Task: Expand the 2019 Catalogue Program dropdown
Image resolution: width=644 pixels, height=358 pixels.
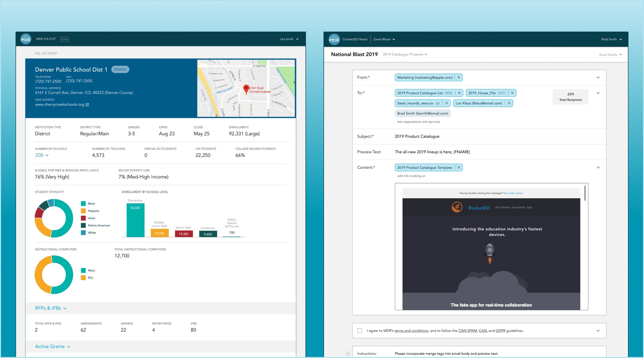Action: tap(405, 54)
